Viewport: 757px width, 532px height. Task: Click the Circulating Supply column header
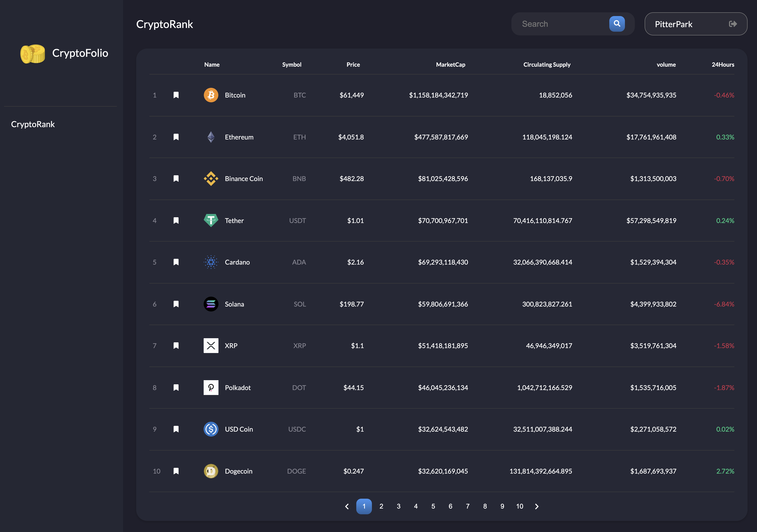click(547, 65)
